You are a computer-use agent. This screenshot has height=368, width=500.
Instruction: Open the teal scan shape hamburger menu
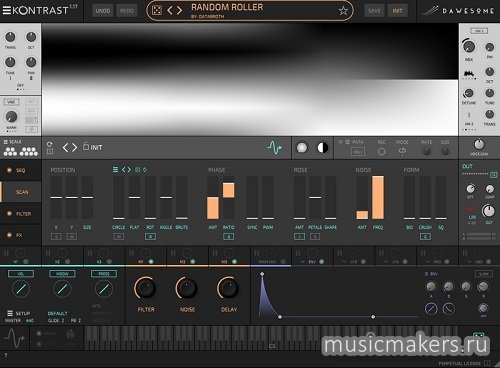click(x=115, y=170)
